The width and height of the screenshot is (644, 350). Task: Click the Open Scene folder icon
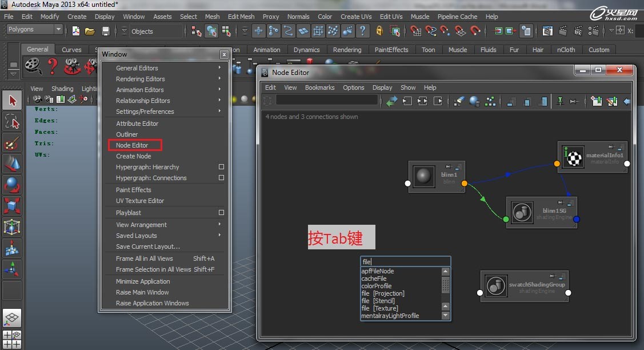tap(90, 31)
